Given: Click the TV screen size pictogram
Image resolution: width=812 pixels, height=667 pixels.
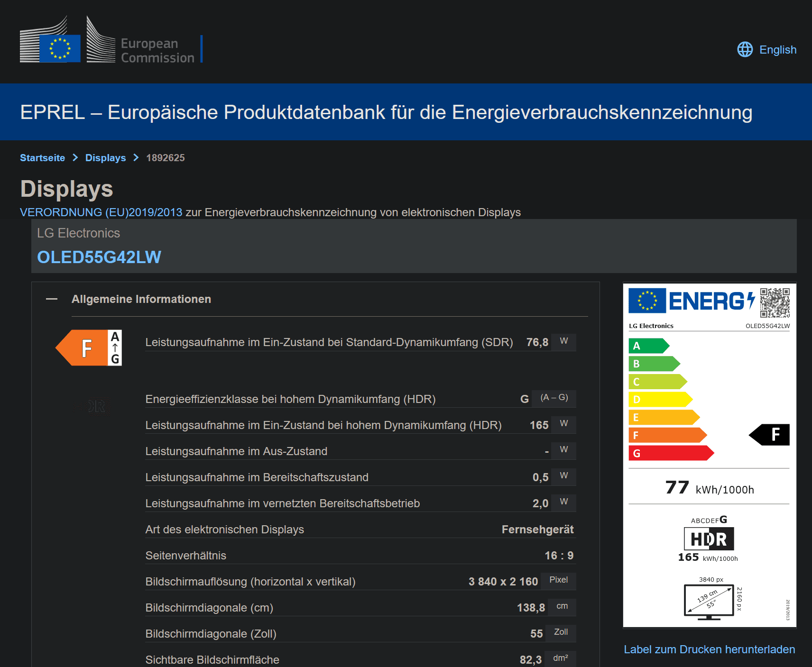Looking at the screenshot, I should pyautogui.click(x=709, y=603).
